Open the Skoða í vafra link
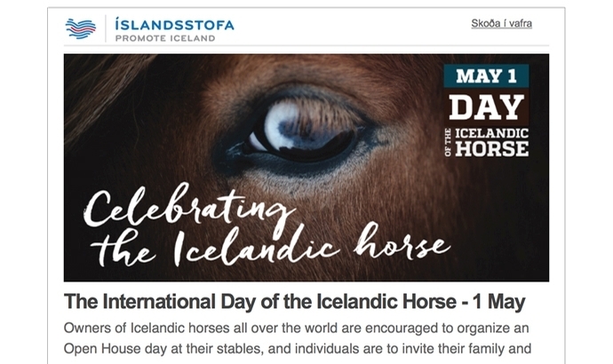This screenshot has width=613, height=364. [502, 23]
